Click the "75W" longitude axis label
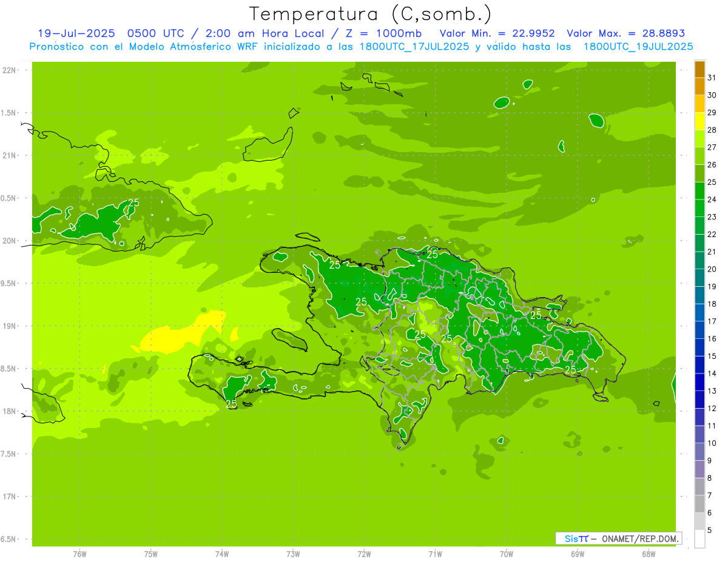728x562 pixels. tap(151, 554)
